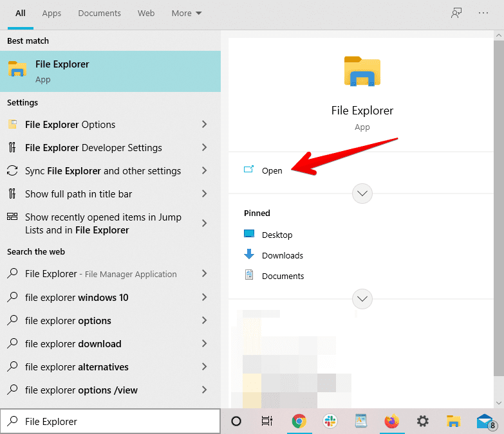Click the Sync settings circular arrows icon
This screenshot has width=504, height=434.
pos(12,170)
